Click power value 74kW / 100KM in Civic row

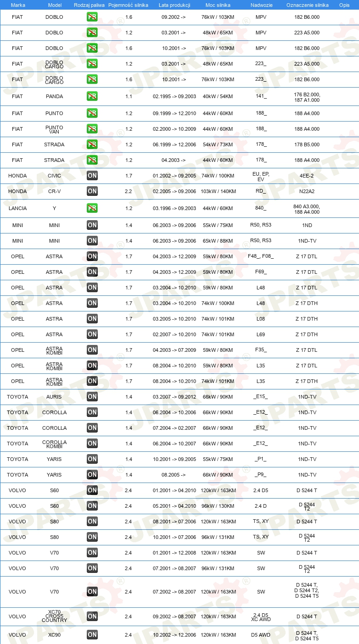(218, 176)
